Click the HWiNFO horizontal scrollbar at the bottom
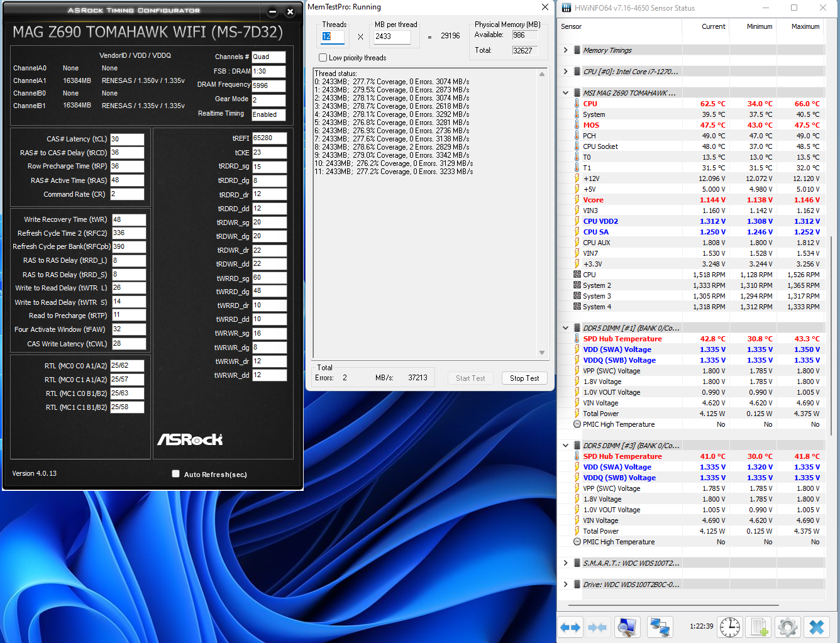This screenshot has height=643, width=840. click(673, 605)
